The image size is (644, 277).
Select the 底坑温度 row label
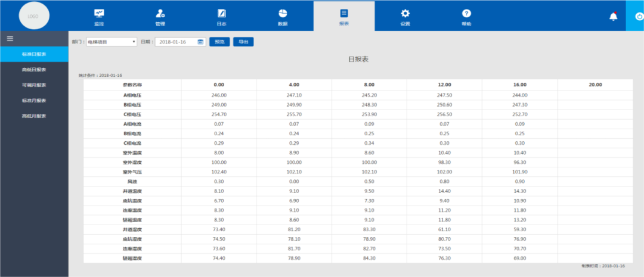click(132, 201)
